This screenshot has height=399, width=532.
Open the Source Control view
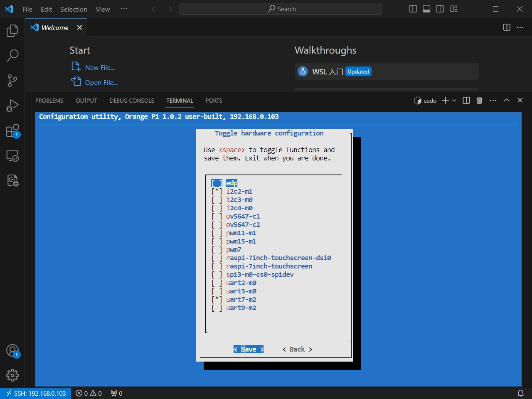coord(12,80)
